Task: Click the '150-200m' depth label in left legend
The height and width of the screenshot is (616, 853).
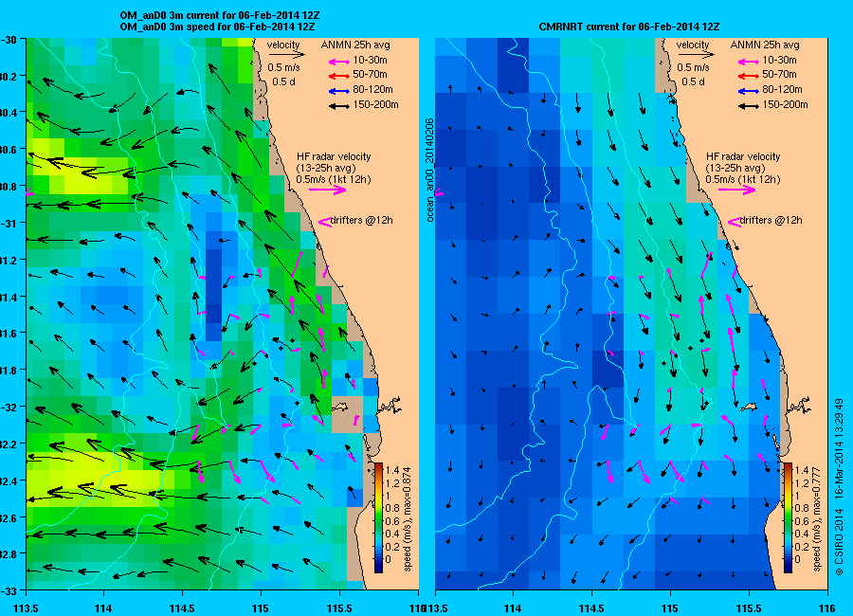Action: click(x=375, y=104)
